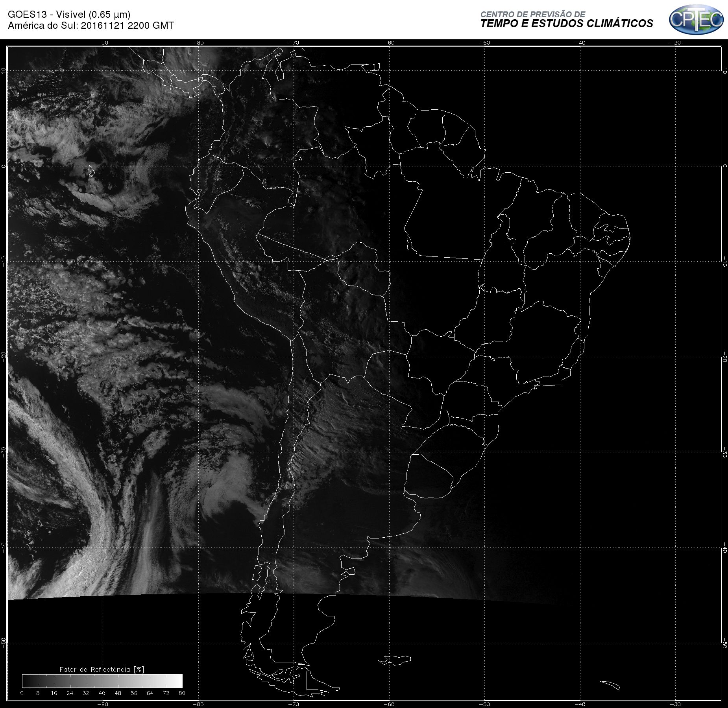This screenshot has width=728, height=708.
Task: Click the '-50' longitude label at top
Action: [484, 43]
